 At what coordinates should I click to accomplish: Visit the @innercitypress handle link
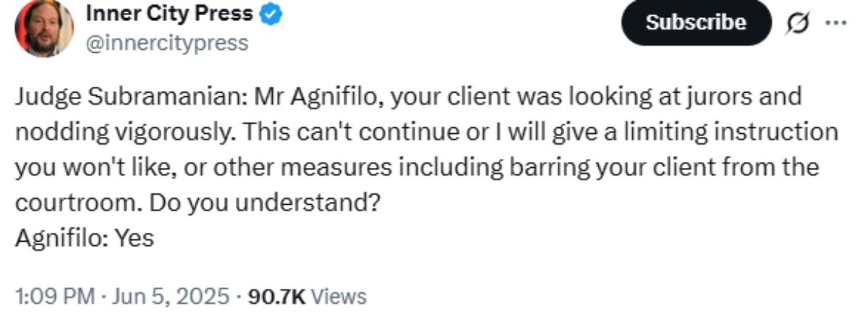pos(167,43)
